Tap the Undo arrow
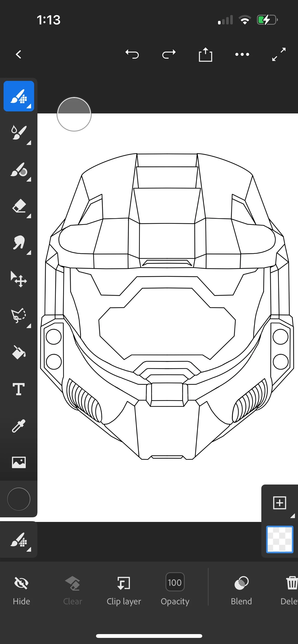 pos(132,54)
